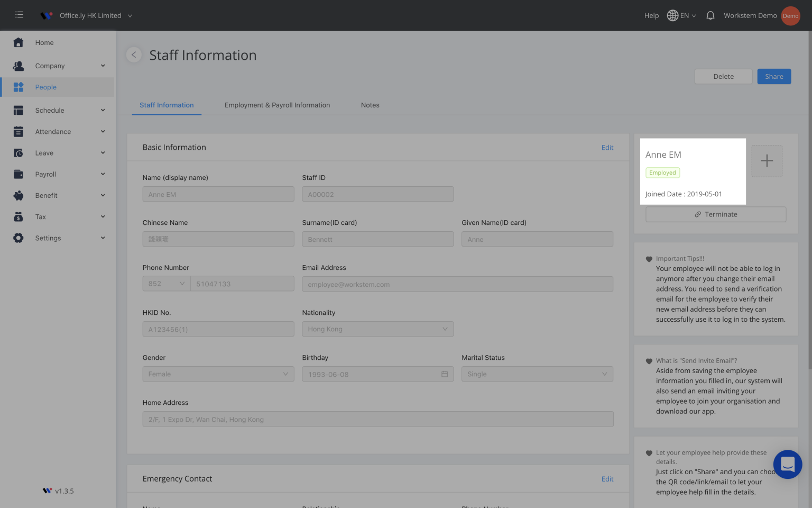Screen dimensions: 812x508
Task: Open the Leave module icon
Action: 19,152
